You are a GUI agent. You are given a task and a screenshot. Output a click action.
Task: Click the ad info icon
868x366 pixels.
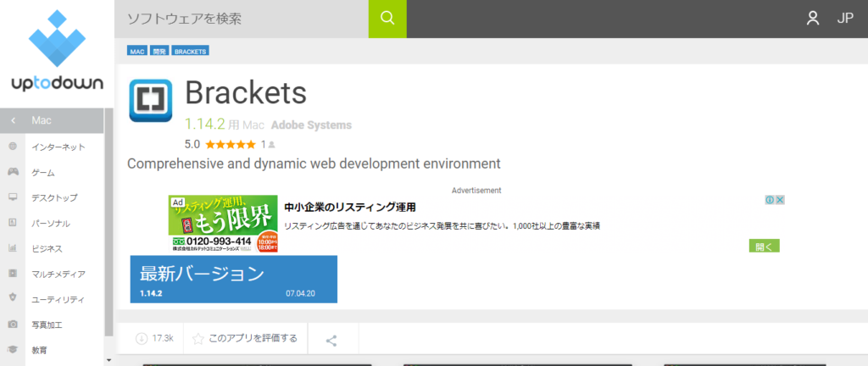770,200
